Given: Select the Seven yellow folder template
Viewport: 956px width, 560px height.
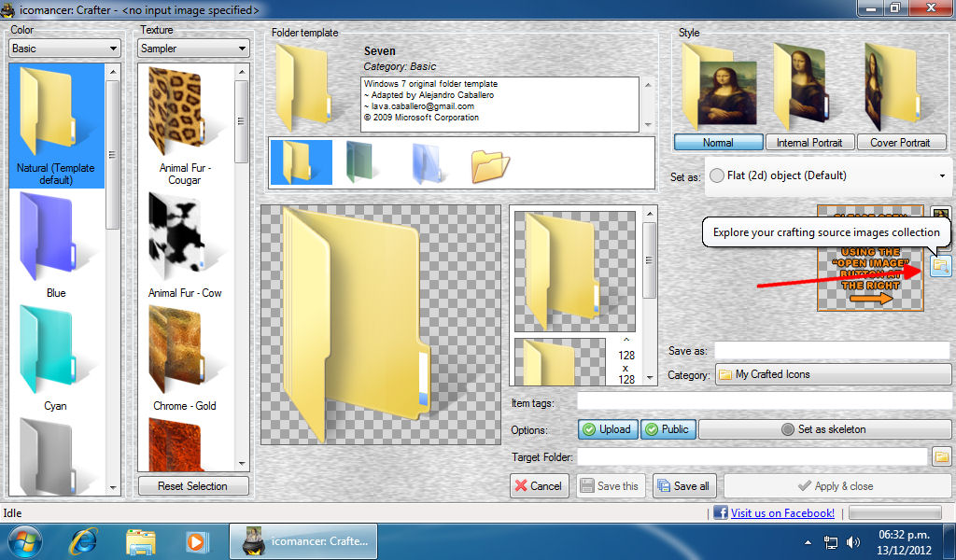Looking at the screenshot, I should tap(302, 162).
